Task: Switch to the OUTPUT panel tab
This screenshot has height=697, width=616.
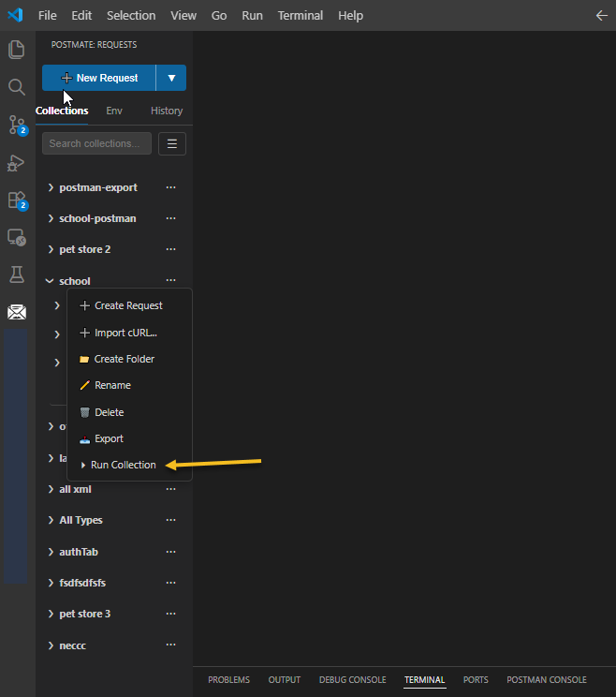Action: (x=285, y=679)
